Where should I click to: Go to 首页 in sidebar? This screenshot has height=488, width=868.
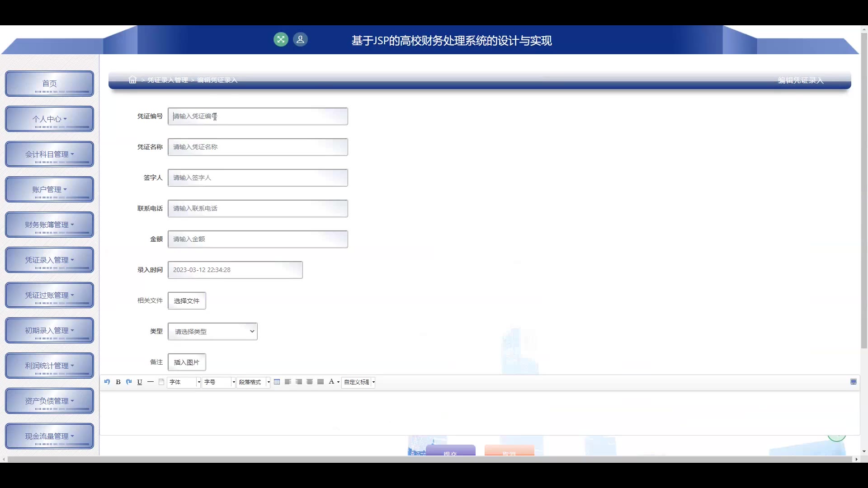49,84
